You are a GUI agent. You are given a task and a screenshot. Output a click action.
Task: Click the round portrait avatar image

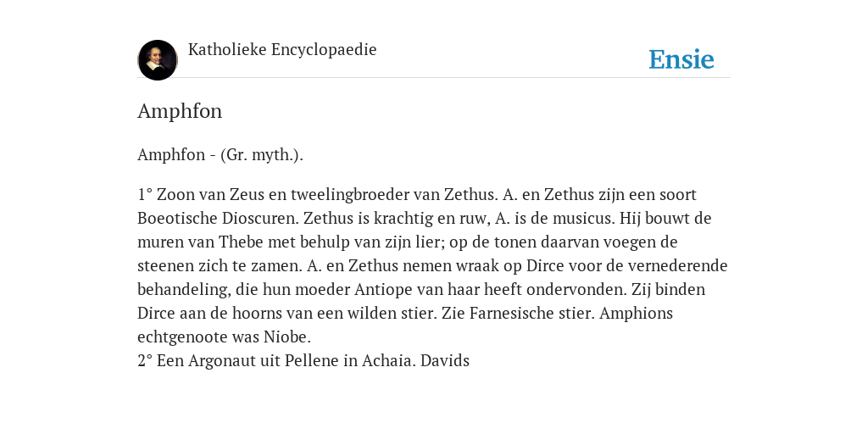(x=158, y=60)
